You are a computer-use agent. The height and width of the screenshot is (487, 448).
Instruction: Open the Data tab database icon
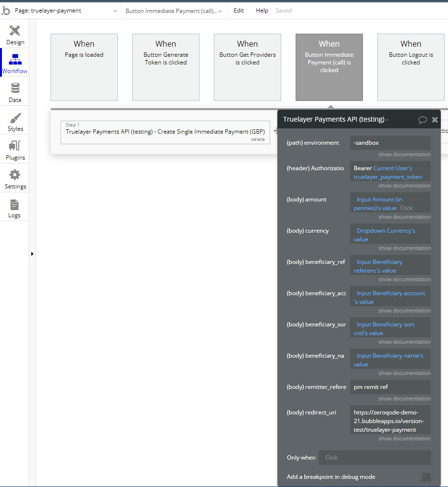tap(15, 88)
